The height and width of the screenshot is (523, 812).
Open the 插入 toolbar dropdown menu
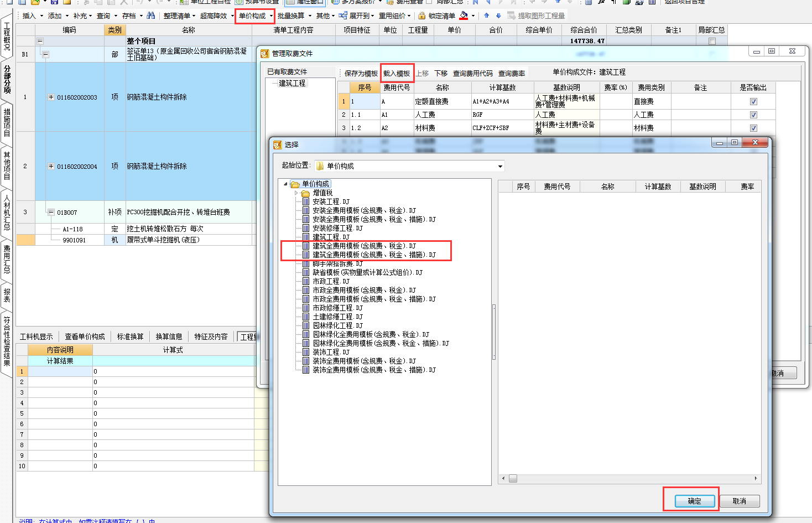click(x=41, y=16)
